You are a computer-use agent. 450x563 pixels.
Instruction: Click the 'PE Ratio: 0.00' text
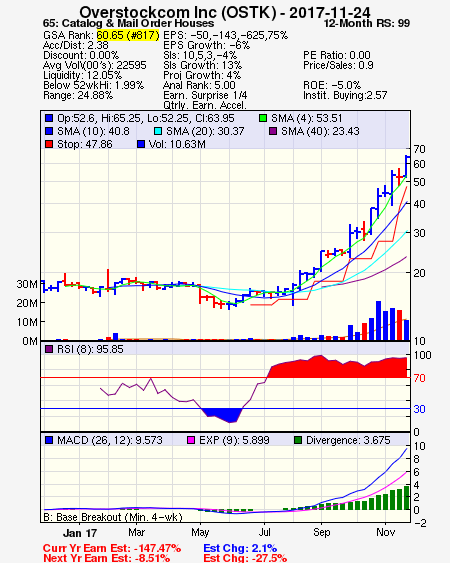pyautogui.click(x=337, y=55)
